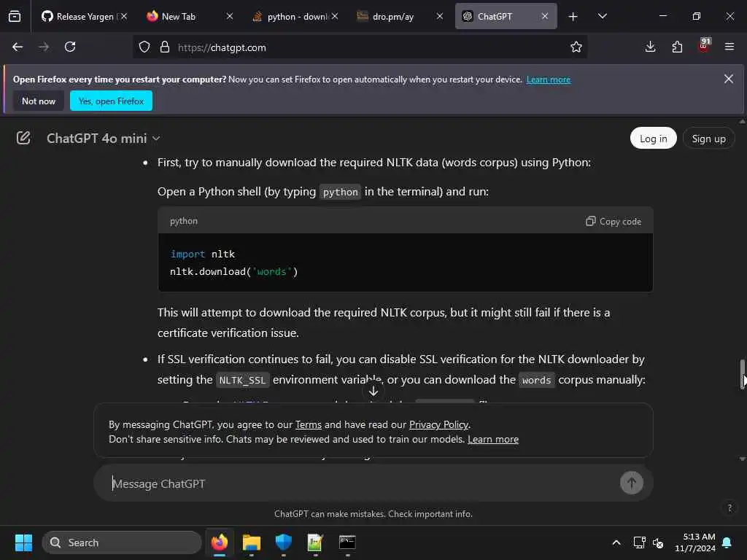Click the taskbar Search box
Screen dimensions: 747x560
tap(122, 542)
